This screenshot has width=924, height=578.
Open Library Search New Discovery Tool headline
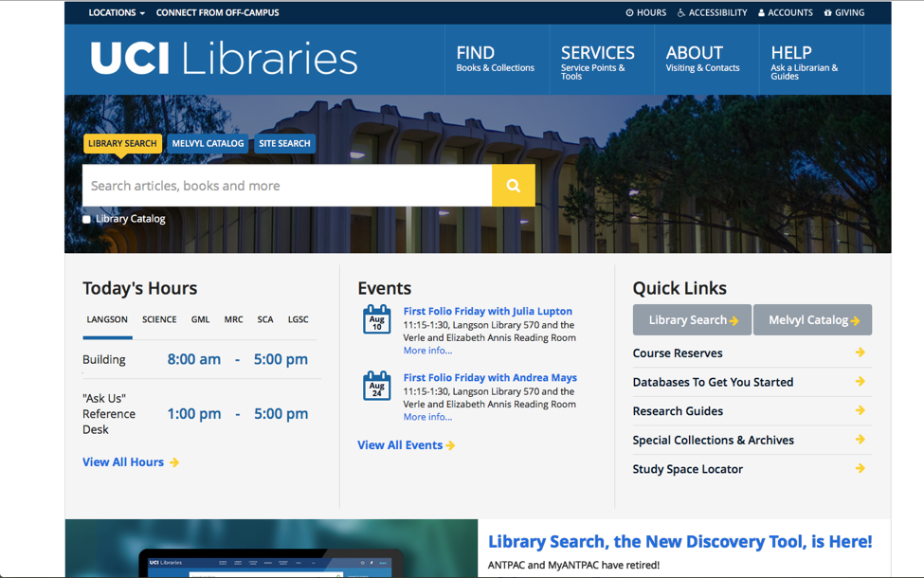tap(680, 541)
